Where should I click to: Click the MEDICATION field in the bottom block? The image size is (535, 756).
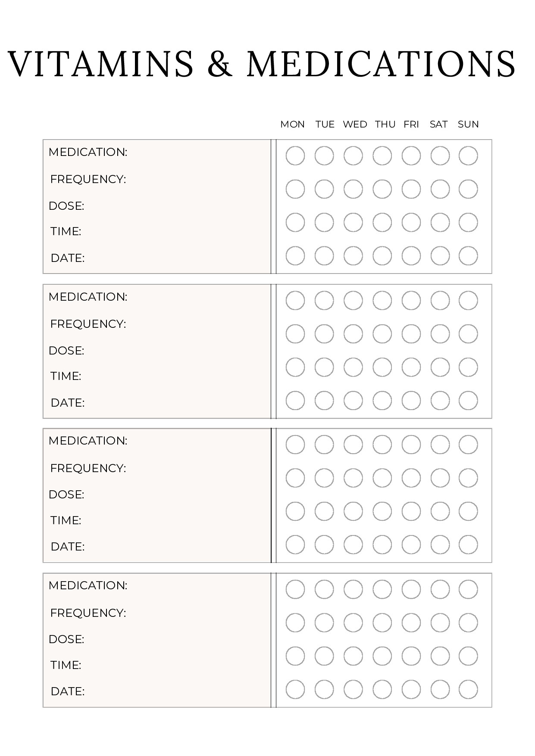click(x=194, y=585)
